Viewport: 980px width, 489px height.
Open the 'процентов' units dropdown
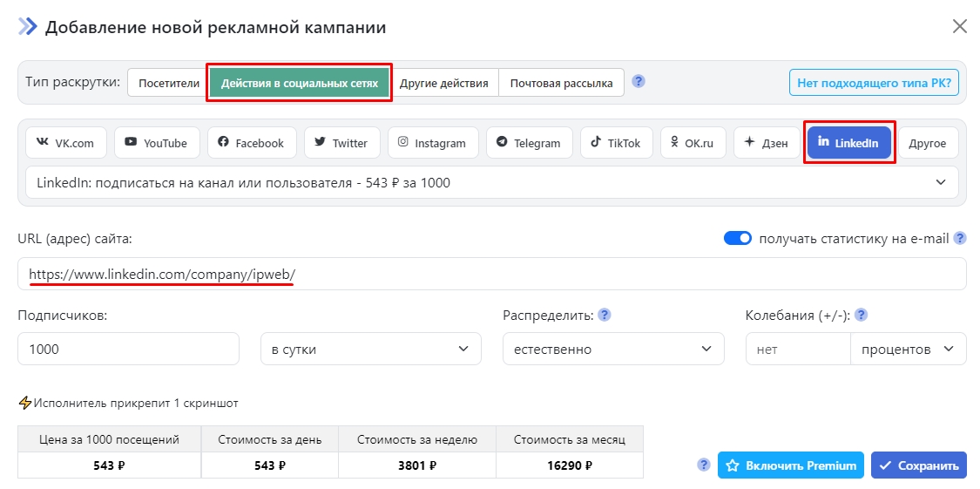point(908,349)
